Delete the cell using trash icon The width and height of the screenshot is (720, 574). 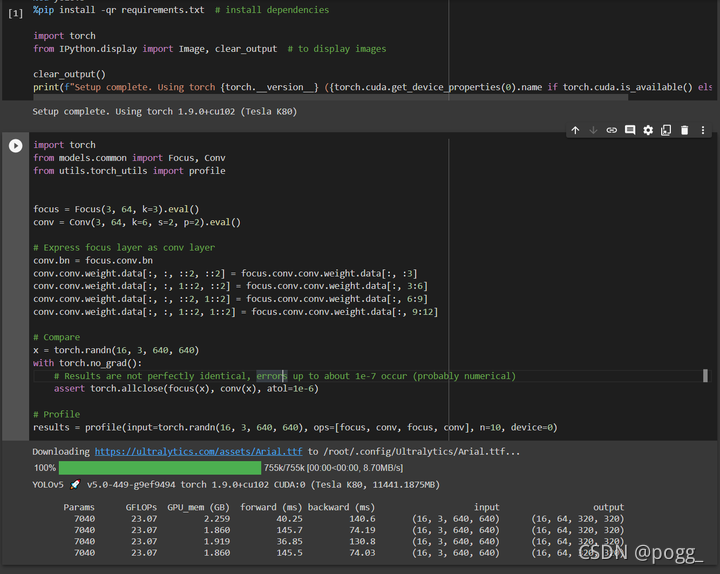point(684,130)
